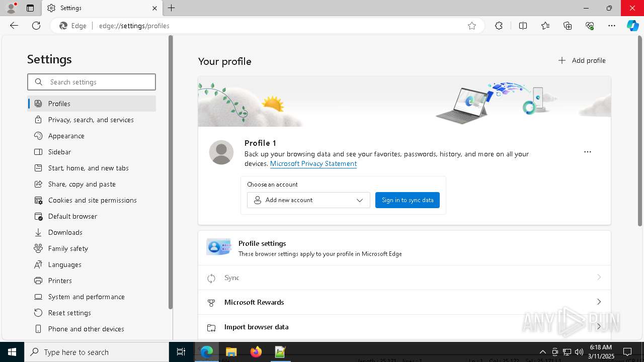Screen dimensions: 644x362
Task: Open the tab actions menu icon
Action: tap(30, 8)
